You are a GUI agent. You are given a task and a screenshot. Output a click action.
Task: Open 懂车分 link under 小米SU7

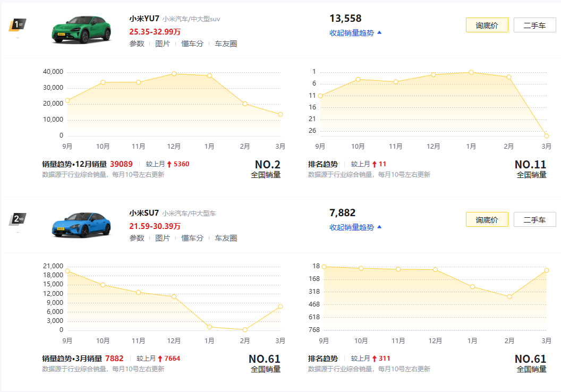click(192, 238)
